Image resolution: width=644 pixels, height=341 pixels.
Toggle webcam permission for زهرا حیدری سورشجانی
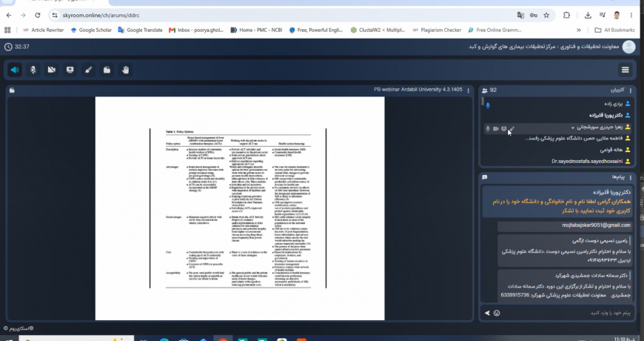(x=496, y=129)
